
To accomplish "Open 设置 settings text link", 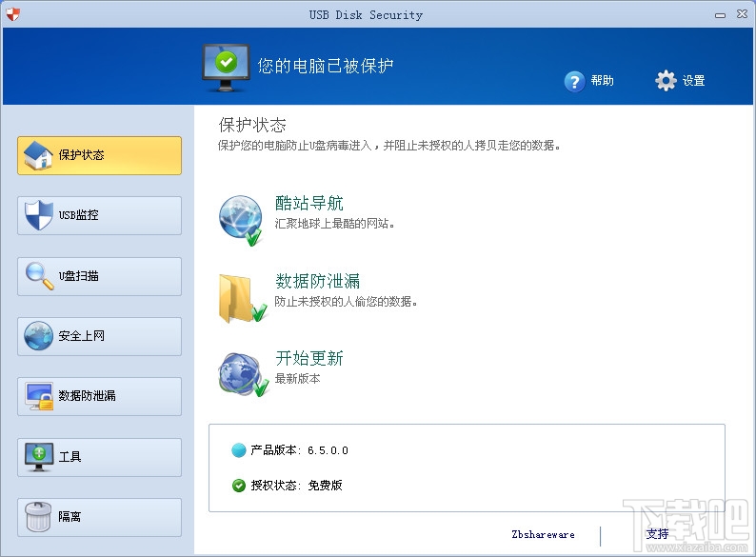I will pyautogui.click(x=693, y=81).
